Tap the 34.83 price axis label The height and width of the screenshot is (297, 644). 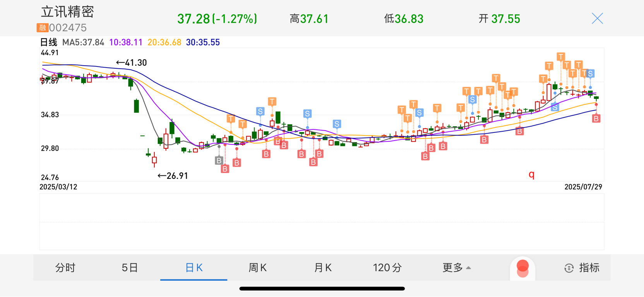pos(50,115)
